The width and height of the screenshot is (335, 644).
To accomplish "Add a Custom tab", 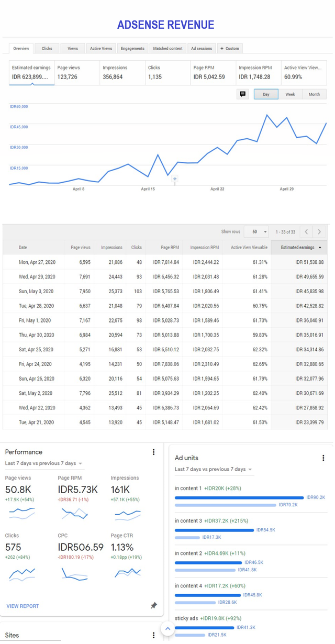I will point(230,48).
